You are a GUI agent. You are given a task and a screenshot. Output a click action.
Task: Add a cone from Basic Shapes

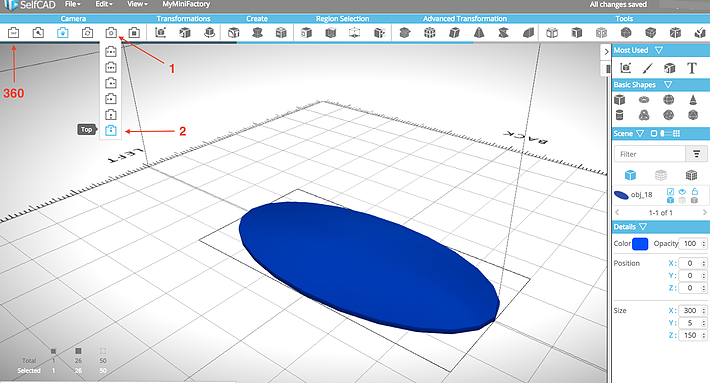click(x=693, y=100)
